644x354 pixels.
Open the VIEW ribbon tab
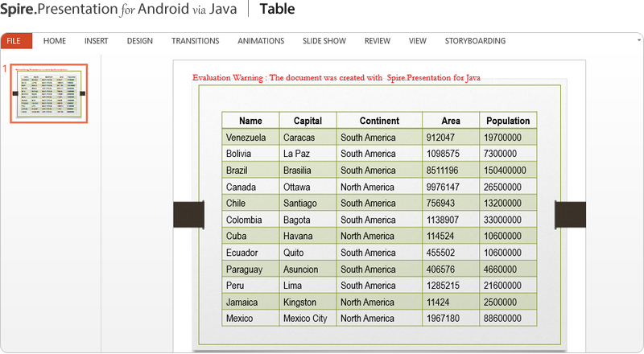coord(417,41)
